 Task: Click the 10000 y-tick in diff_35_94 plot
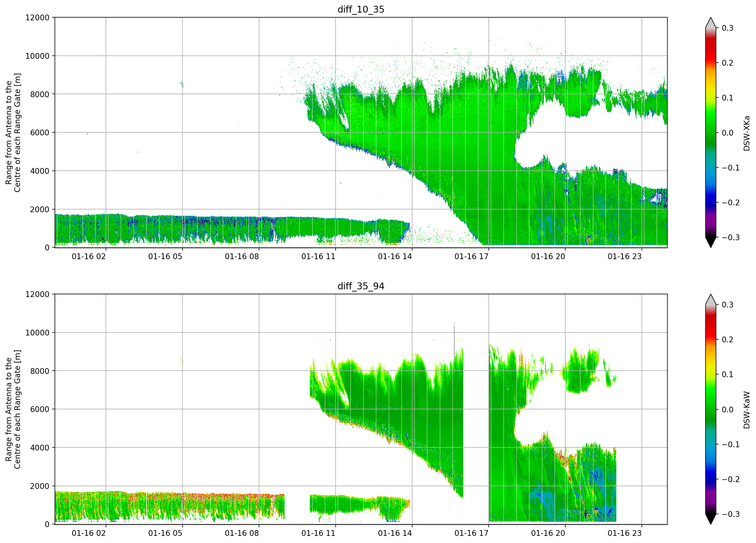click(37, 333)
